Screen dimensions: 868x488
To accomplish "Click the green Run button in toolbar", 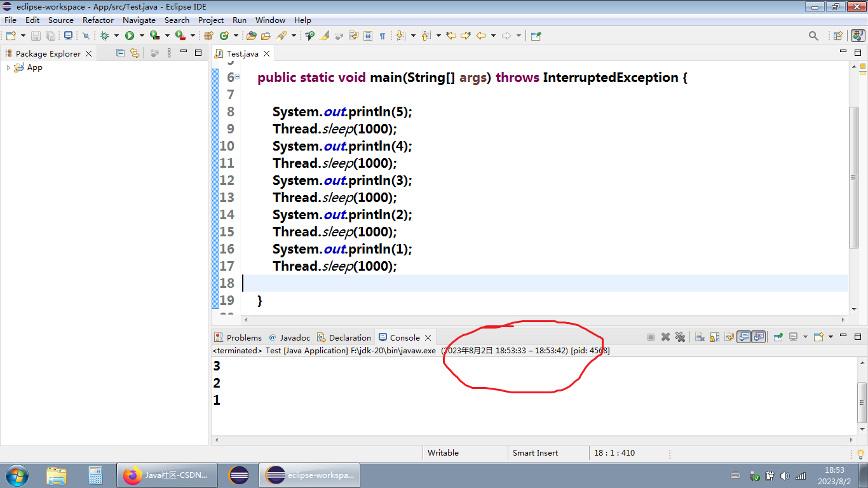I will [130, 36].
